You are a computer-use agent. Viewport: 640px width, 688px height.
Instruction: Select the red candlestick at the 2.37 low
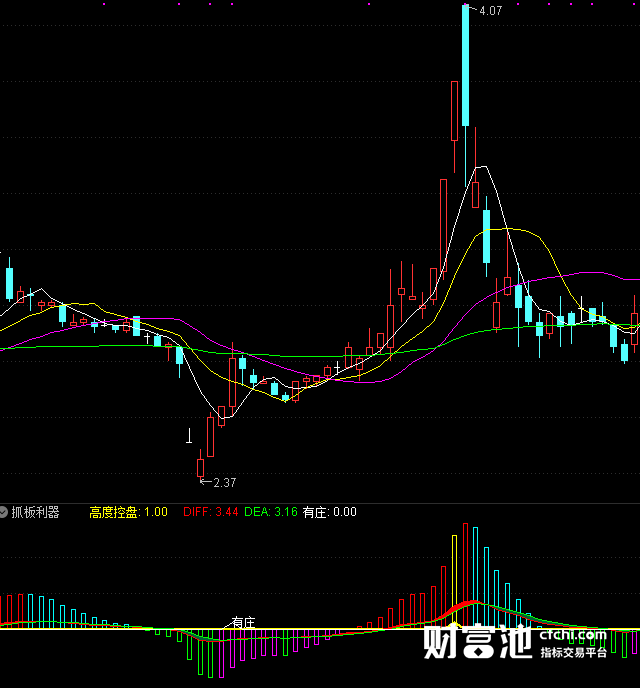coord(200,468)
